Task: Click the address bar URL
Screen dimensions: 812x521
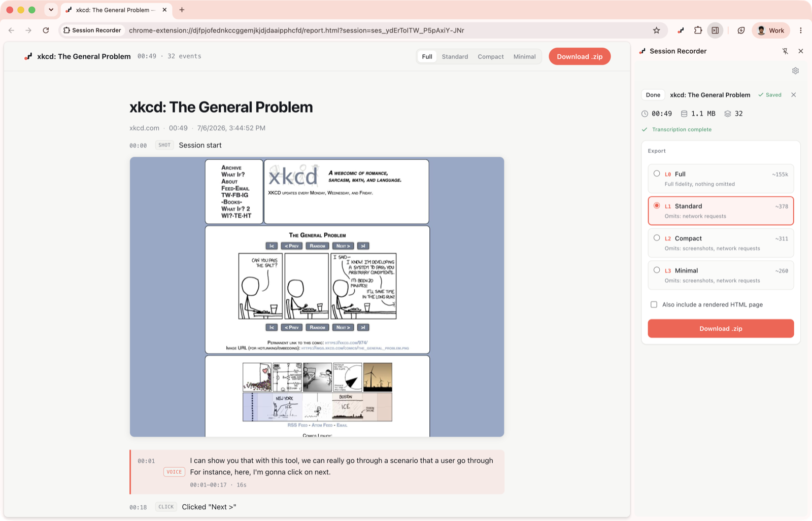Action: tap(296, 30)
